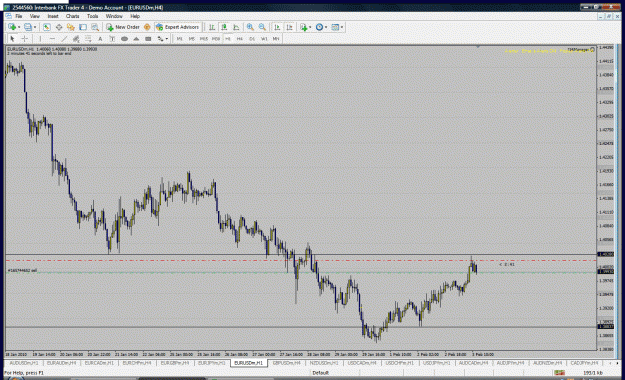Viewport: 625px width, 380px height.
Task: Select the Cursor arrow tool
Action: 12,39
